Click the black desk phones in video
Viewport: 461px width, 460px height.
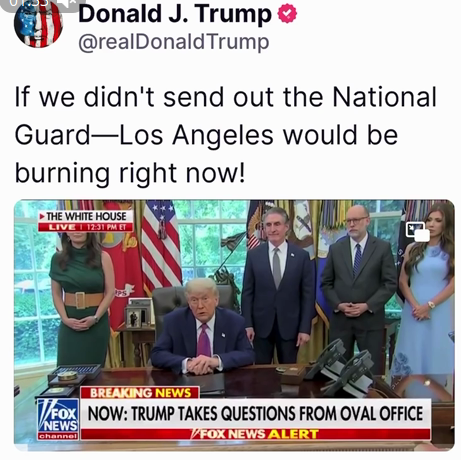(343, 367)
